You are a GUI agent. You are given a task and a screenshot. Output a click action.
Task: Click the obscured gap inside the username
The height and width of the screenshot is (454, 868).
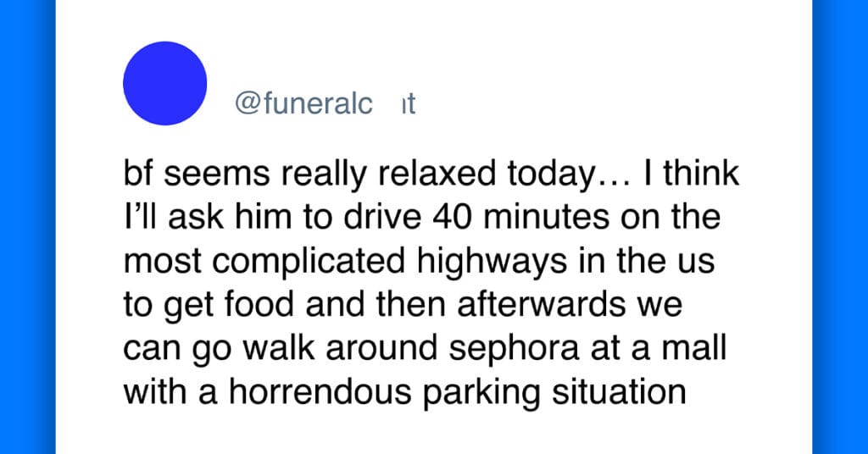[387, 102]
